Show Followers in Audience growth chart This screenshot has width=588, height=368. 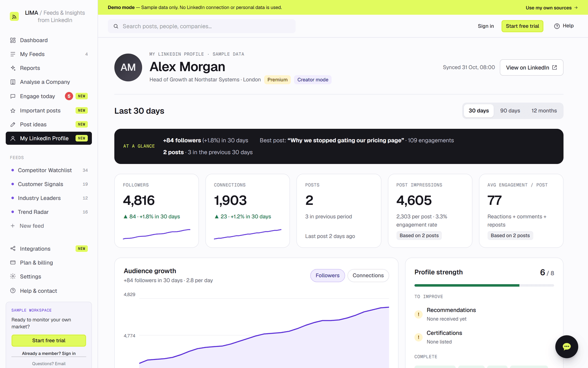click(x=327, y=276)
